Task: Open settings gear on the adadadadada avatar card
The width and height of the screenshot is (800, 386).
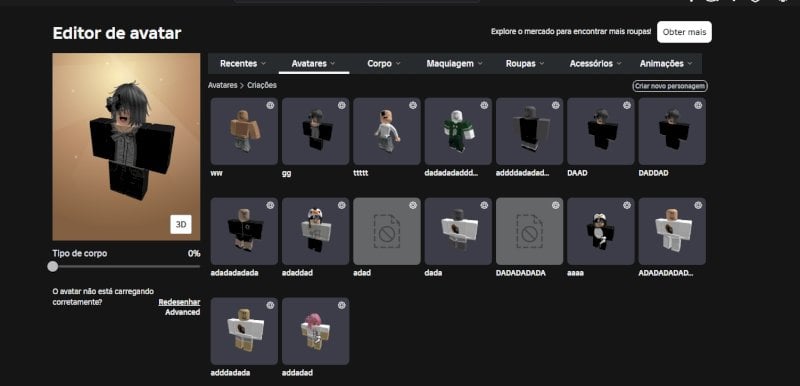Action: pyautogui.click(x=270, y=205)
